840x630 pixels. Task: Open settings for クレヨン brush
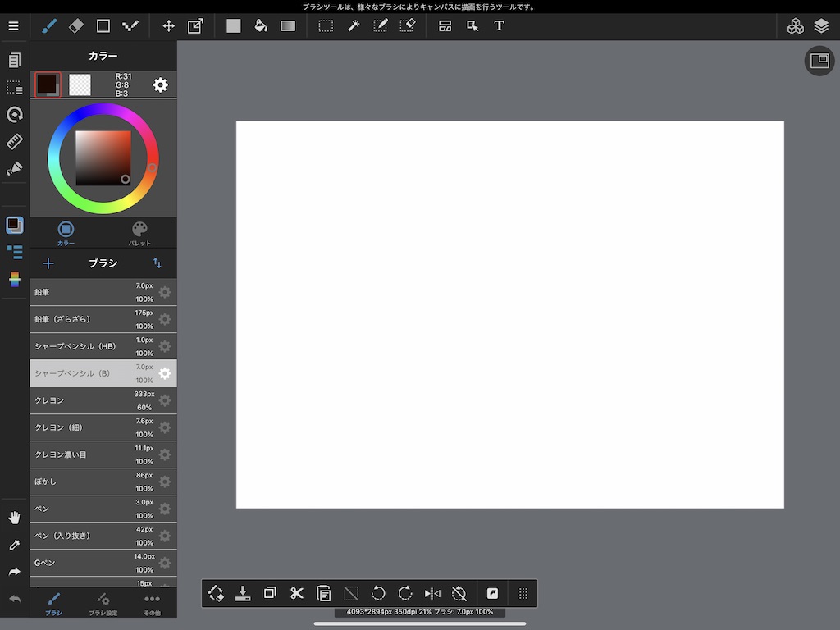[165, 400]
